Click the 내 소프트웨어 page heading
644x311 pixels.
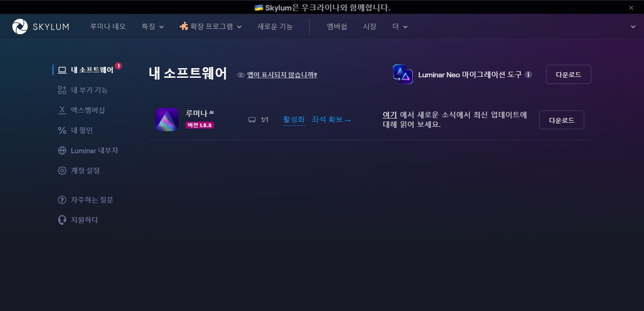click(188, 73)
